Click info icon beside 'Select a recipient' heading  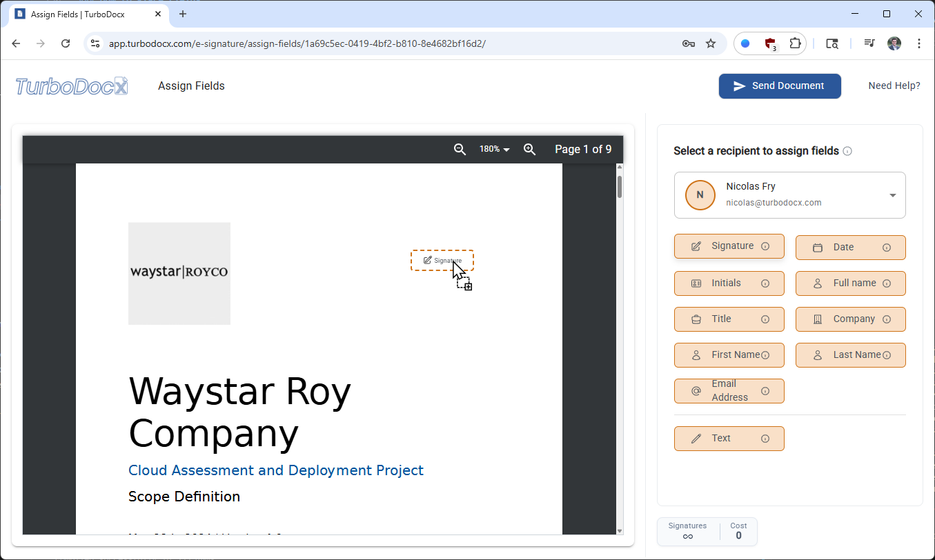[847, 151]
